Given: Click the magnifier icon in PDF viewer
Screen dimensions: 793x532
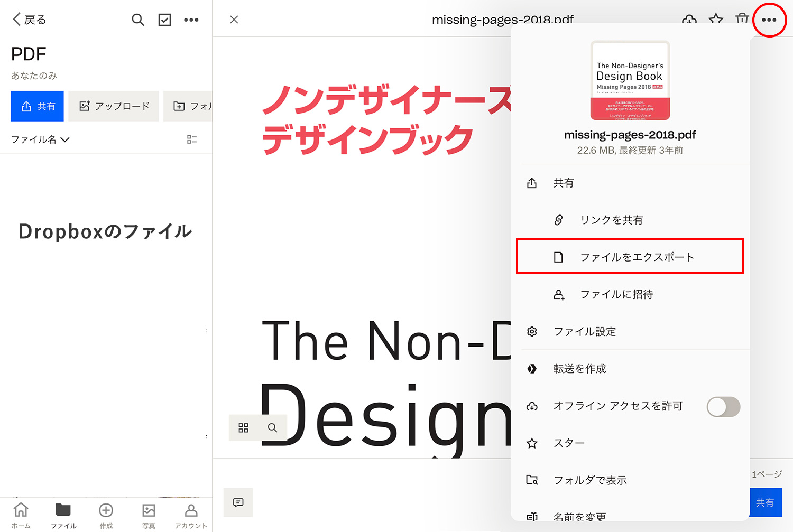Looking at the screenshot, I should coord(272,427).
